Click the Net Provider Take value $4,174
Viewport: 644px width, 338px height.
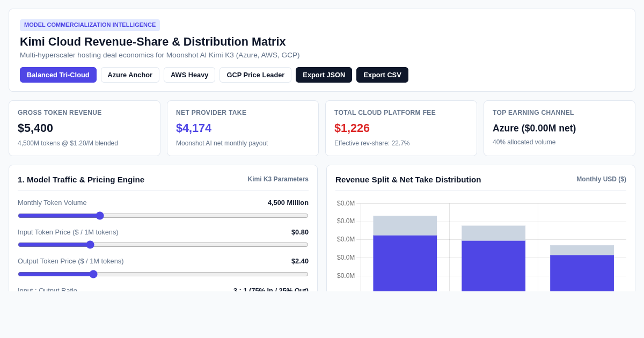click(x=194, y=128)
